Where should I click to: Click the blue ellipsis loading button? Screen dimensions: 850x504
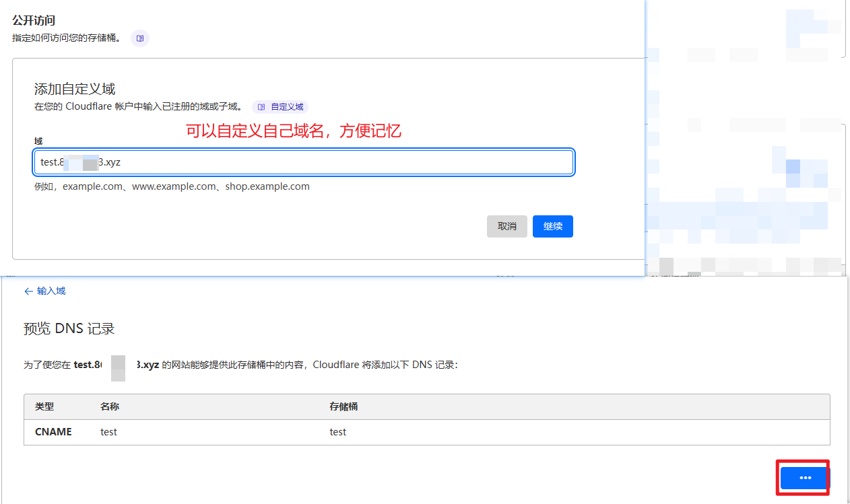(805, 478)
